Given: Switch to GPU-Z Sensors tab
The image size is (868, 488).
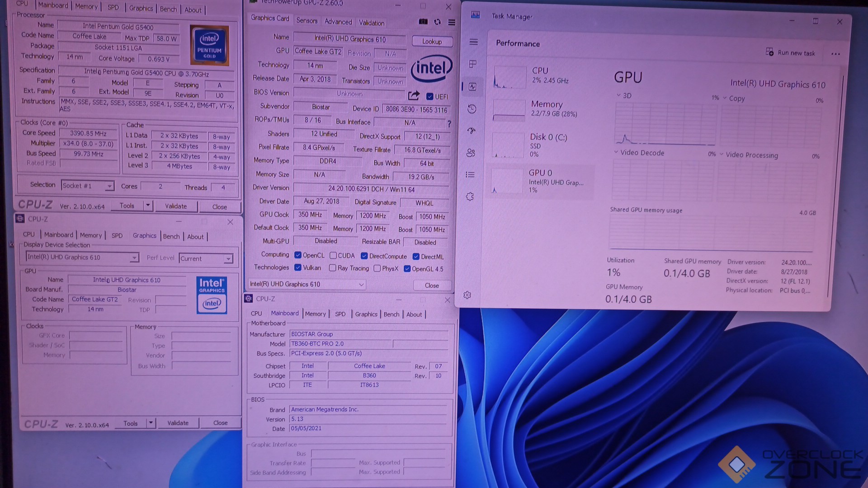Looking at the screenshot, I should (307, 21).
